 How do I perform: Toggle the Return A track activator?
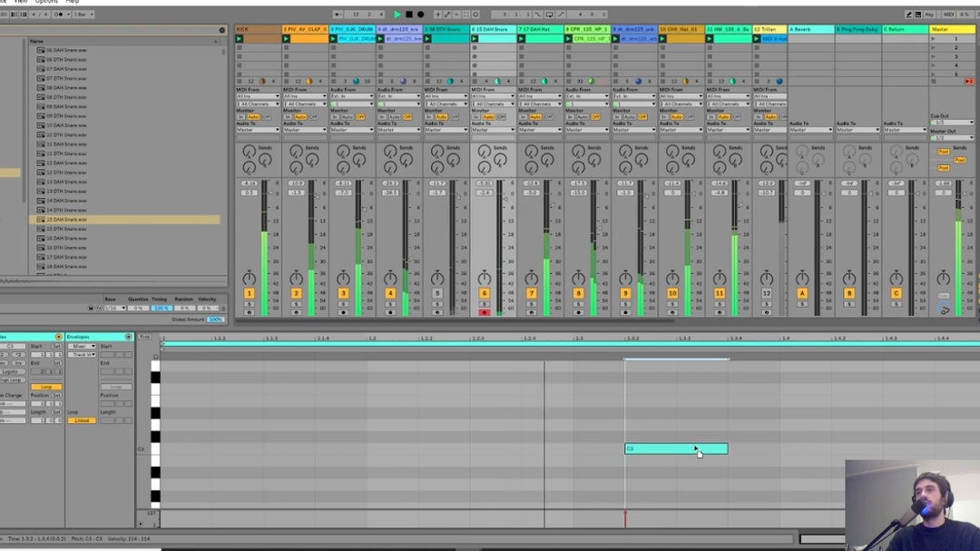point(802,293)
